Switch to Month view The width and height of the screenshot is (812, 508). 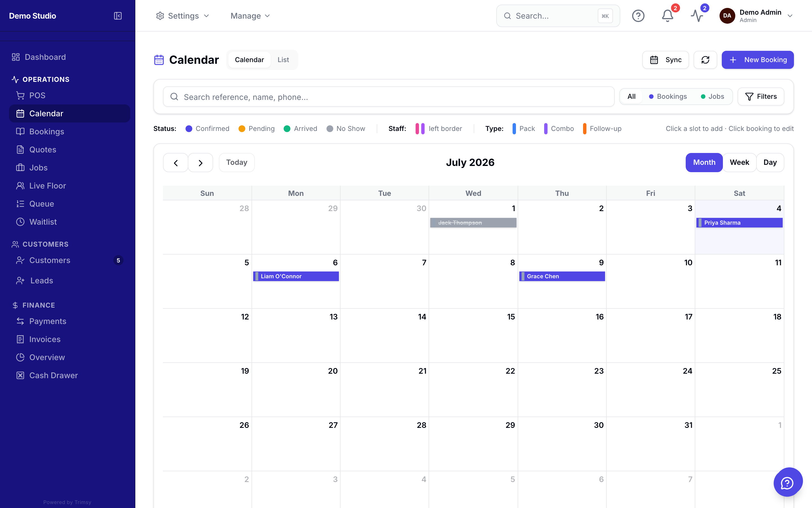click(x=704, y=163)
